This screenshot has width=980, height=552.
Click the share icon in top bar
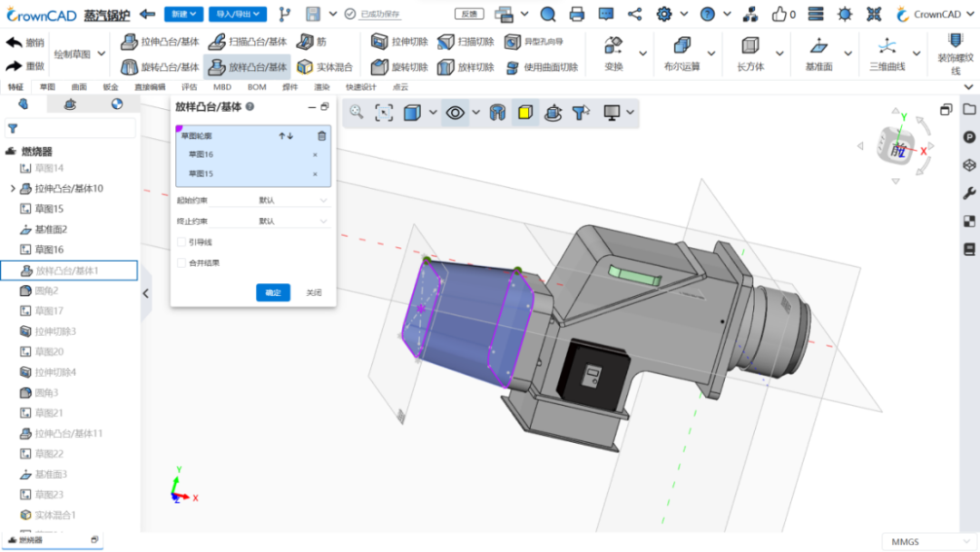pyautogui.click(x=634, y=14)
